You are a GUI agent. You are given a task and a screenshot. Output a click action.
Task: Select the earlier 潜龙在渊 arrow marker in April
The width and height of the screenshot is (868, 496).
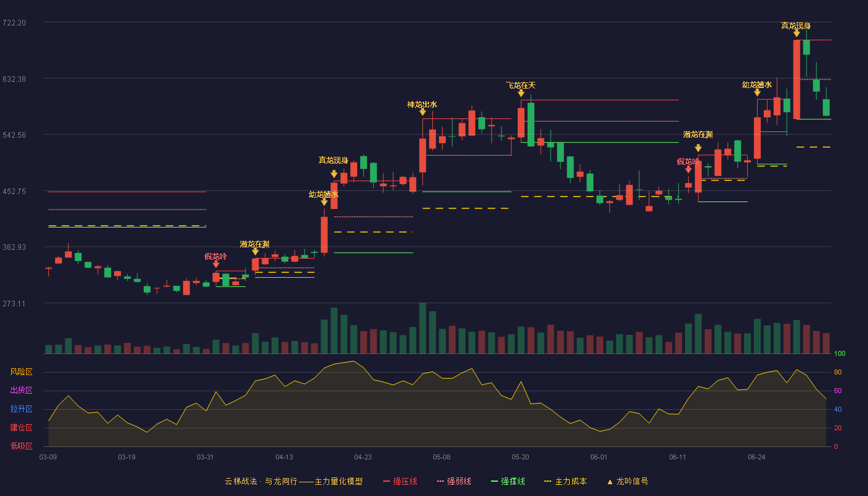(255, 252)
